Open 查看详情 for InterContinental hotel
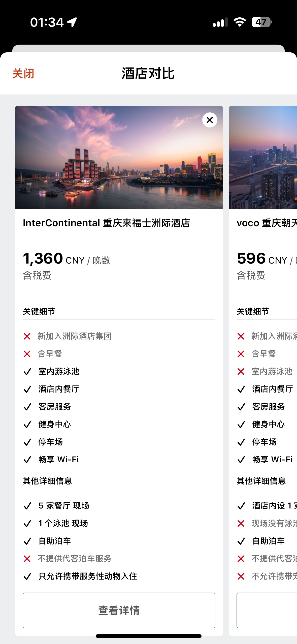The image size is (297, 644). click(x=119, y=610)
